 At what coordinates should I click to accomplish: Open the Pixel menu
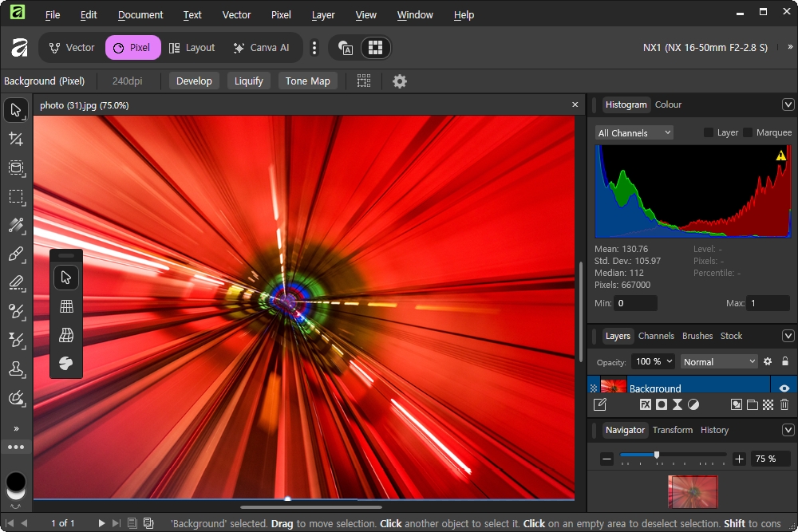coord(281,14)
